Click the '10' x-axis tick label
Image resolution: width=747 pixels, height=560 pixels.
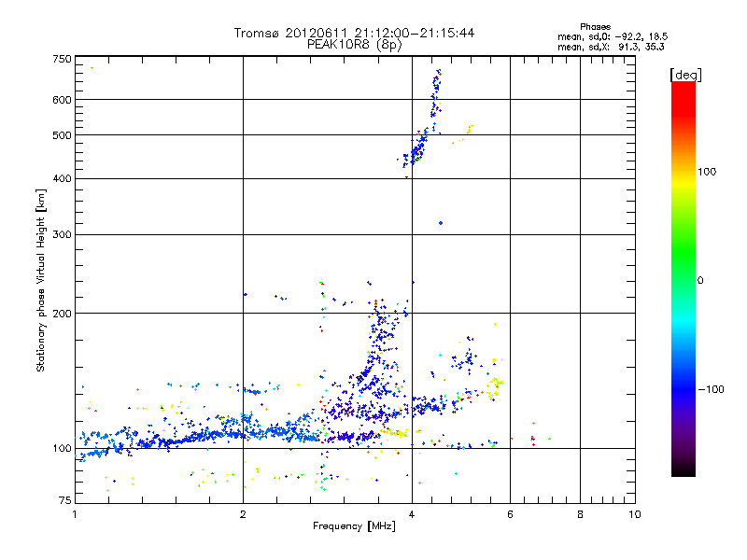point(635,514)
